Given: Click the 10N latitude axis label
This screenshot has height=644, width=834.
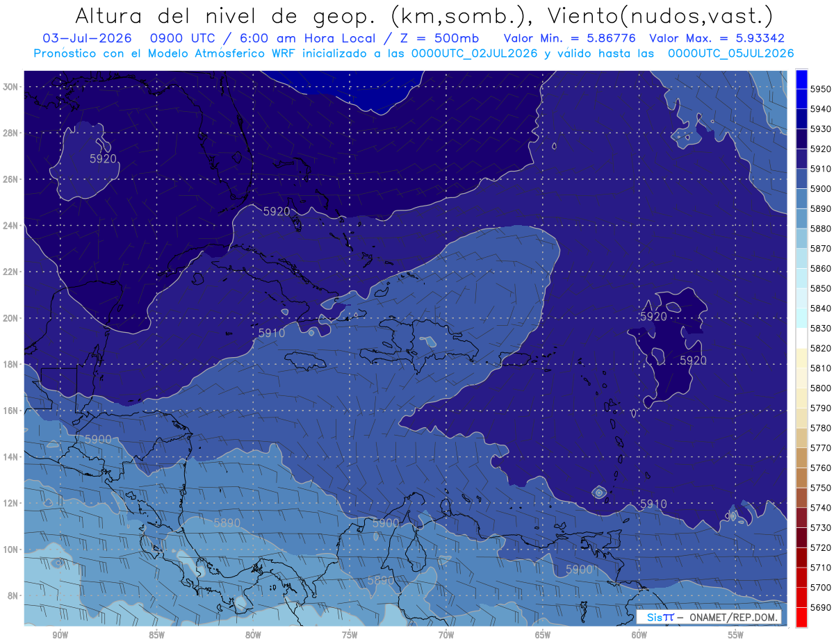Looking at the screenshot, I should [10, 550].
